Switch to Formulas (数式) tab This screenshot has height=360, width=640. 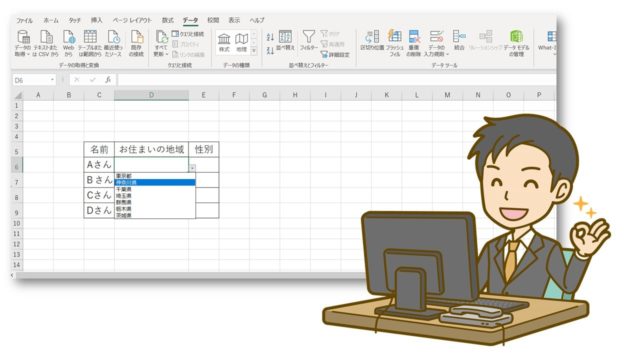(x=168, y=20)
